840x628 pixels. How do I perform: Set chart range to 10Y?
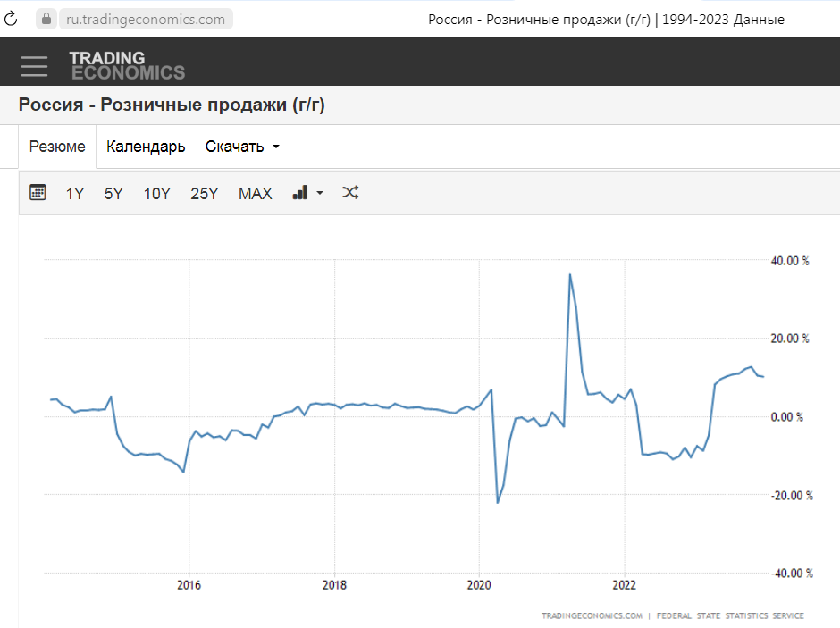pyautogui.click(x=157, y=193)
